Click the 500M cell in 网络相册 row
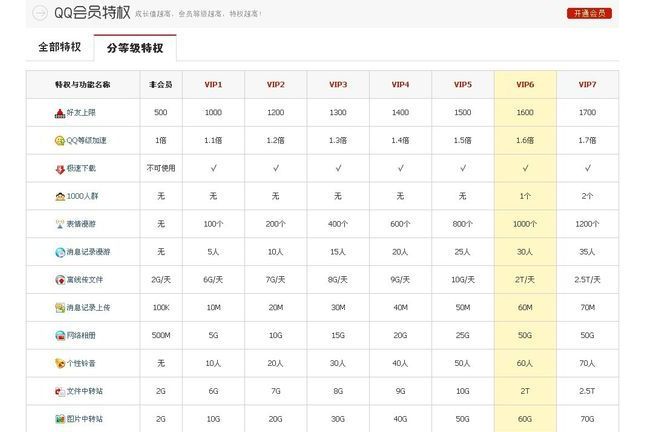Screen dimensions: 648x432 point(161,335)
